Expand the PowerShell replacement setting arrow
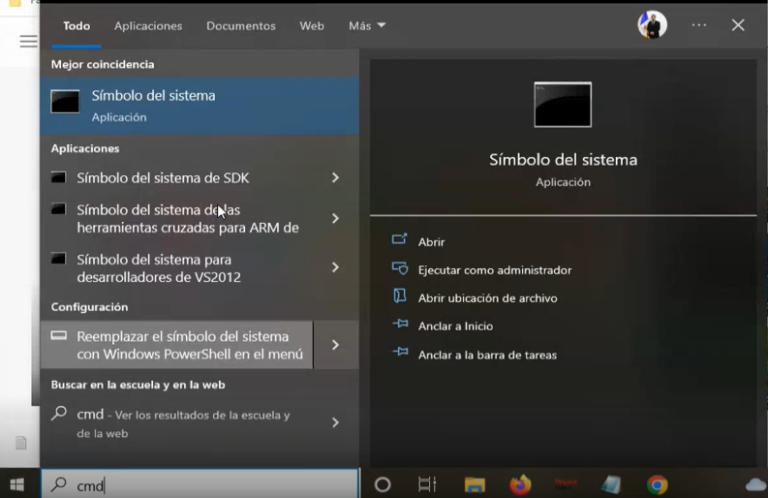Image resolution: width=768 pixels, height=498 pixels. pyautogui.click(x=336, y=345)
